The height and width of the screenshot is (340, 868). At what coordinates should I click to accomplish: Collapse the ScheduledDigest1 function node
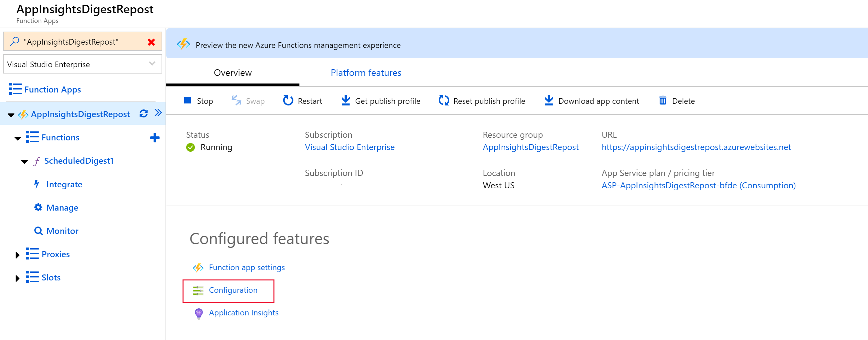(x=25, y=162)
